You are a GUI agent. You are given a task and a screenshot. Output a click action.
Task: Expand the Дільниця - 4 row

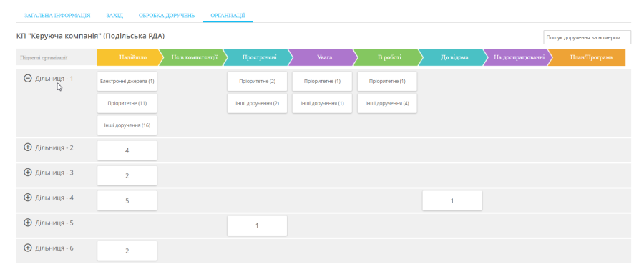point(28,198)
